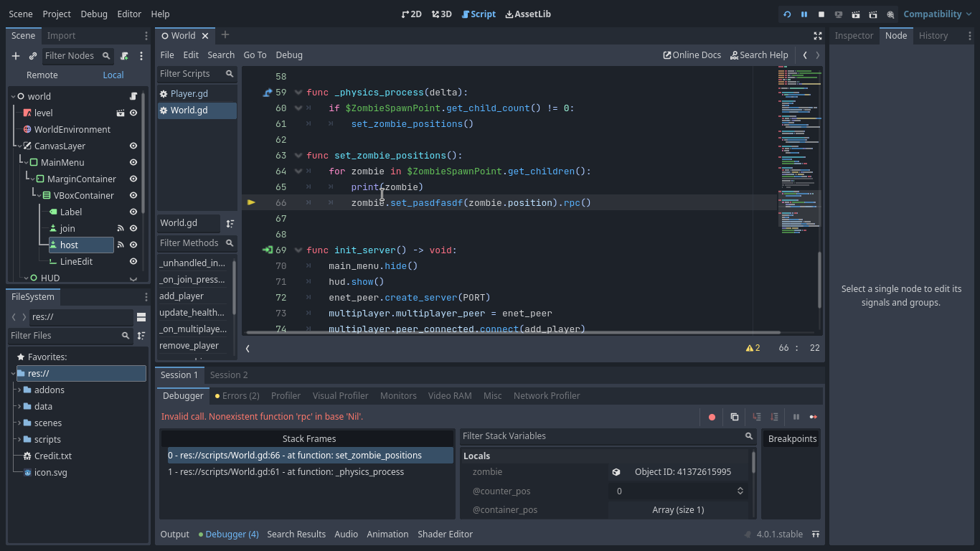
Task: Switch to the Inspector tab
Action: point(854,35)
